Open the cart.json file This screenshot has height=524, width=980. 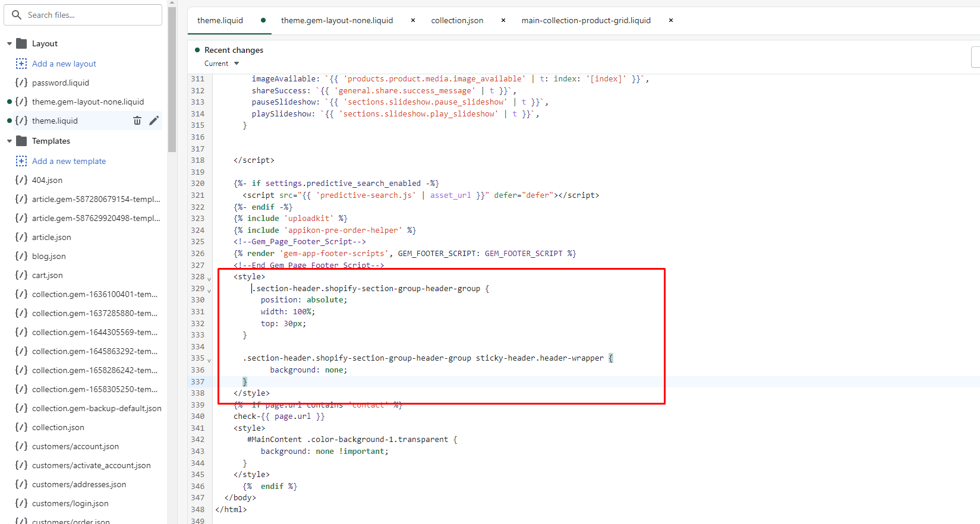pyautogui.click(x=48, y=275)
